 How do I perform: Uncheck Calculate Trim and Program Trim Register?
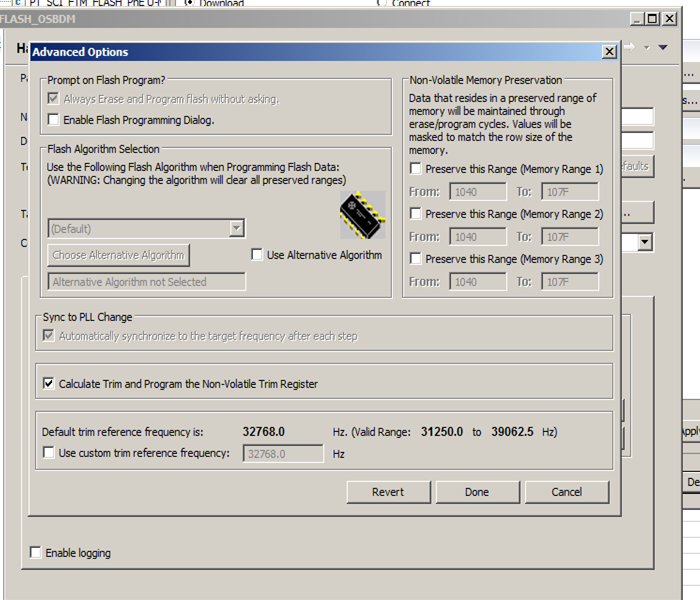pos(49,383)
